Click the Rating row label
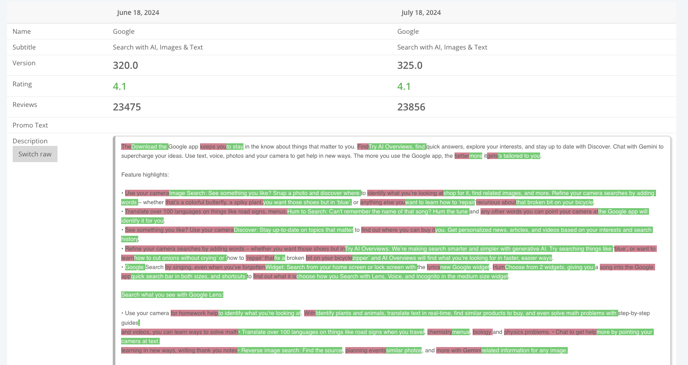The width and height of the screenshot is (688, 365). click(22, 84)
